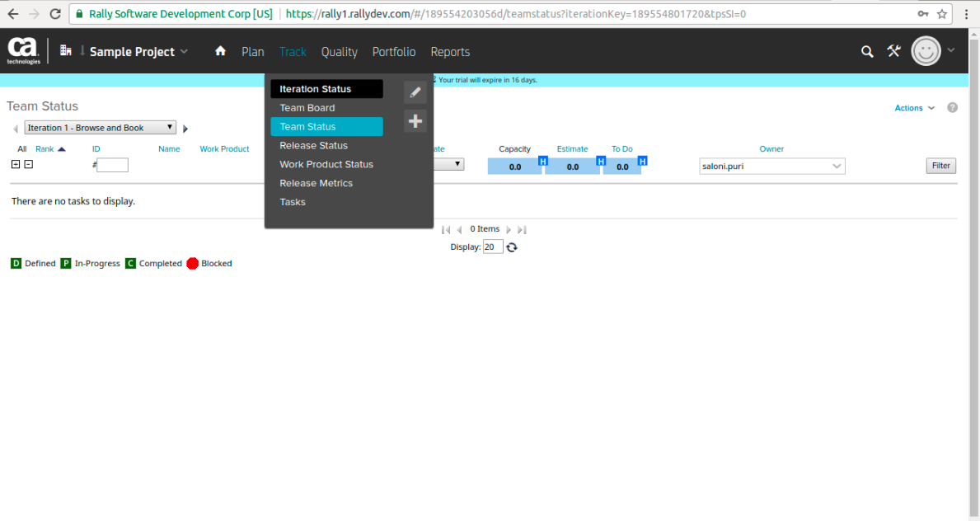The width and height of the screenshot is (980, 521).
Task: Open the Reports menu
Action: pyautogui.click(x=450, y=52)
